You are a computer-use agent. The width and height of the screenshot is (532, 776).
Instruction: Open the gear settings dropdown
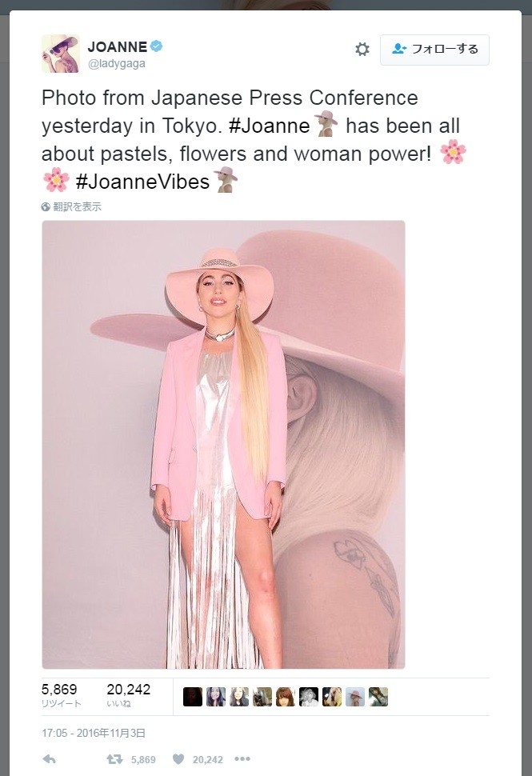[362, 50]
